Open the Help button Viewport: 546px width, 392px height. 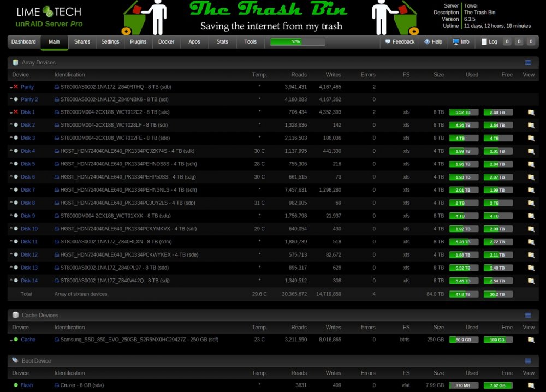click(433, 42)
